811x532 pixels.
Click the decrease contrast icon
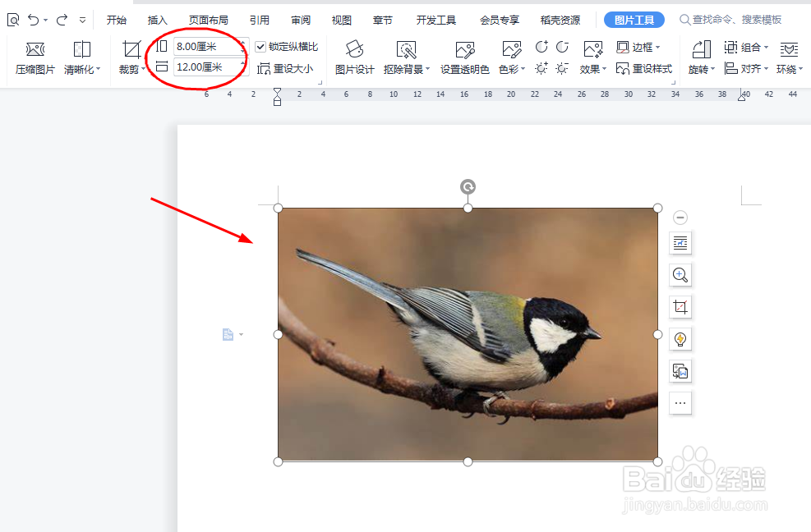click(x=562, y=47)
